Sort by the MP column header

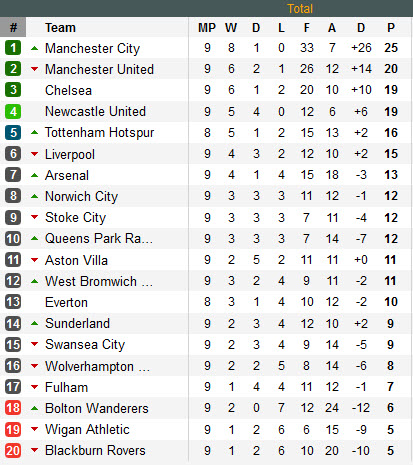pos(207,28)
